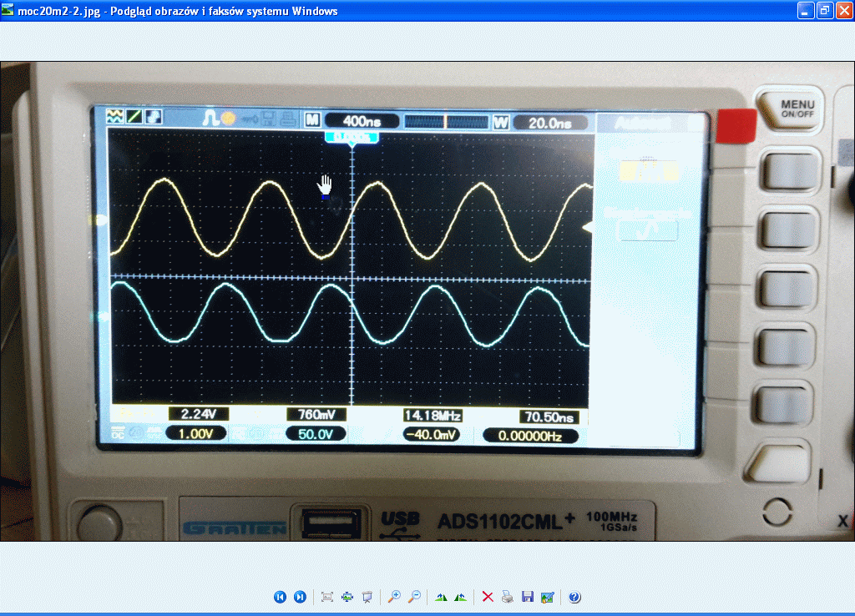The image size is (855, 616).
Task: Open Help with the blue question mark
Action: coord(574,597)
